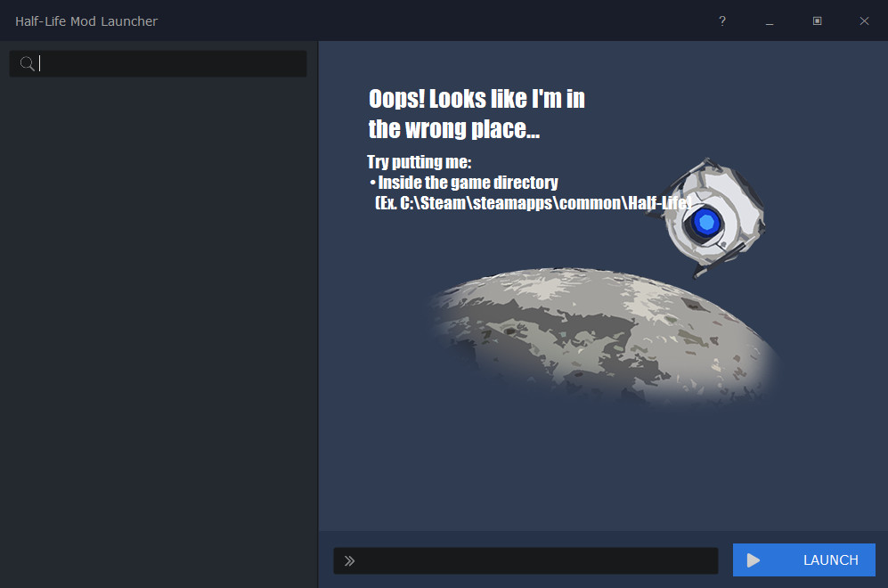This screenshot has width=888, height=588.
Task: Click the moon illustration
Action: [x=597, y=339]
